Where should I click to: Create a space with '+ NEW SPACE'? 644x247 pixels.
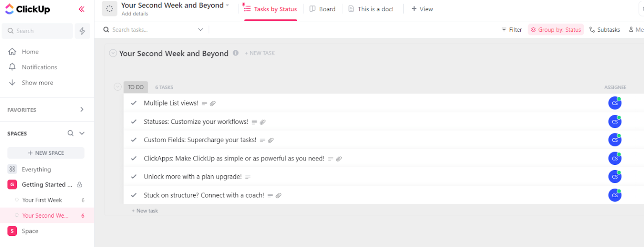tap(46, 153)
